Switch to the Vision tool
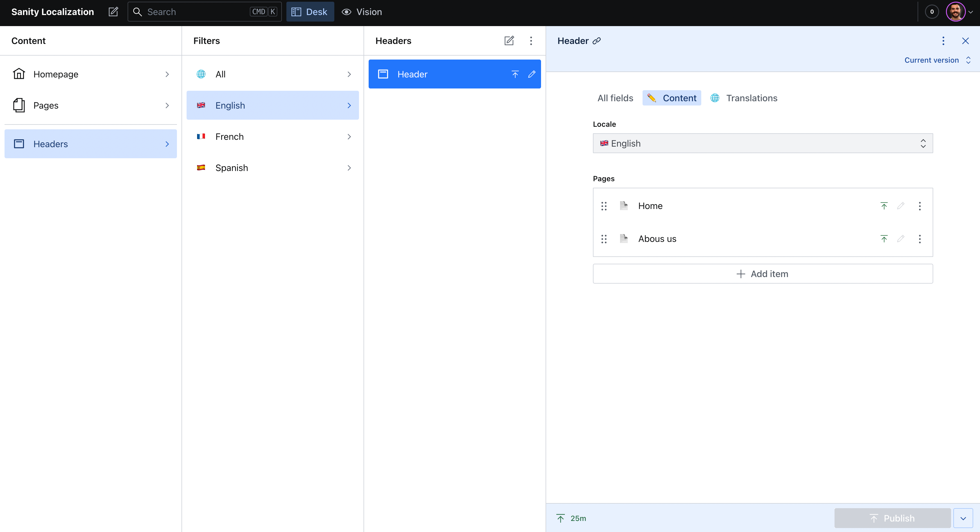The width and height of the screenshot is (980, 532). 362,12
